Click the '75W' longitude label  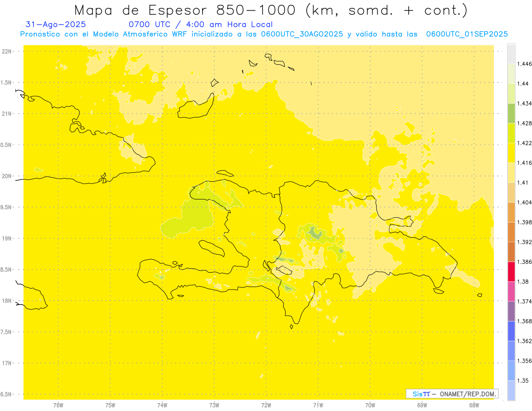coord(110,405)
